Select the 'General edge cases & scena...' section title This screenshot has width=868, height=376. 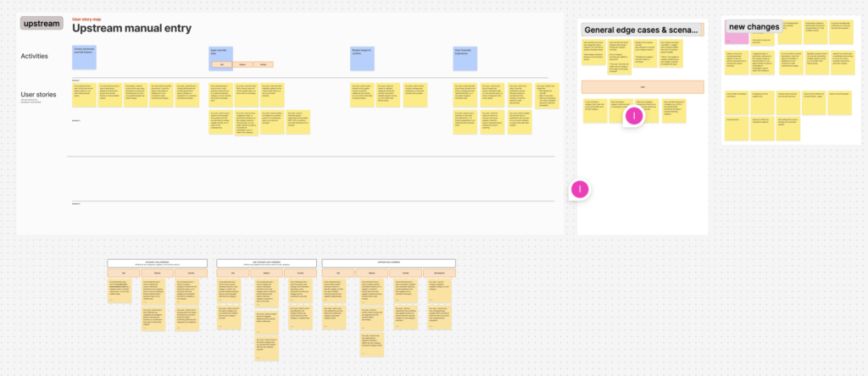pos(643,30)
